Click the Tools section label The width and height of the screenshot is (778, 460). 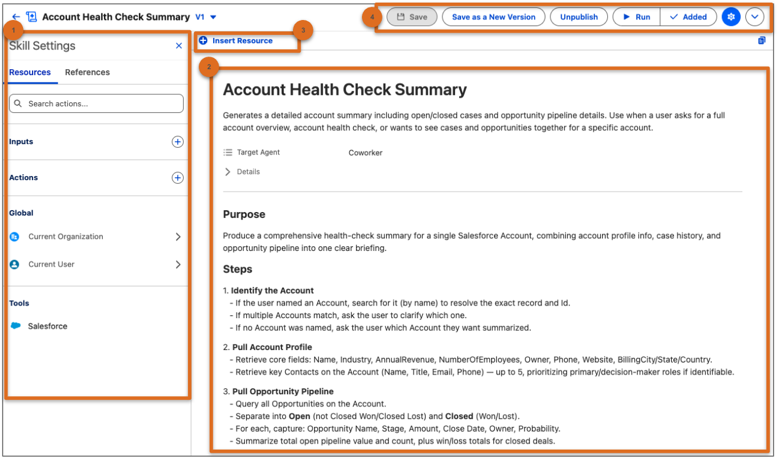coord(19,303)
